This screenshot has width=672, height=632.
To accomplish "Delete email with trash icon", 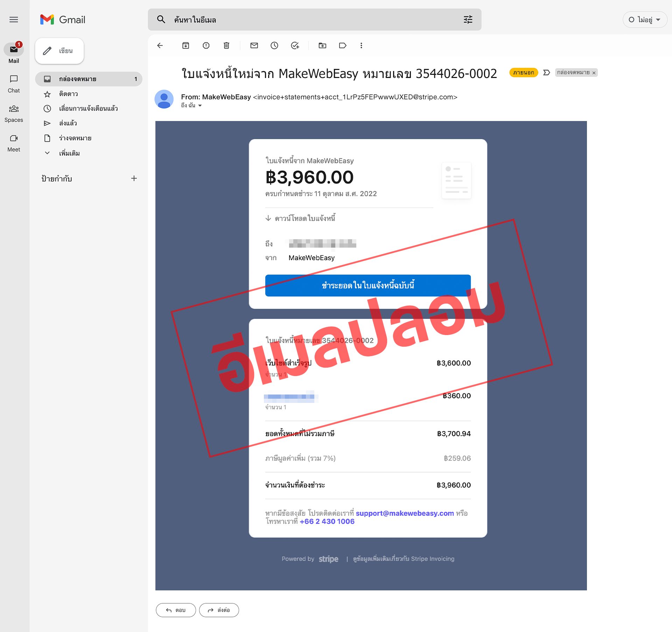I will [x=226, y=45].
